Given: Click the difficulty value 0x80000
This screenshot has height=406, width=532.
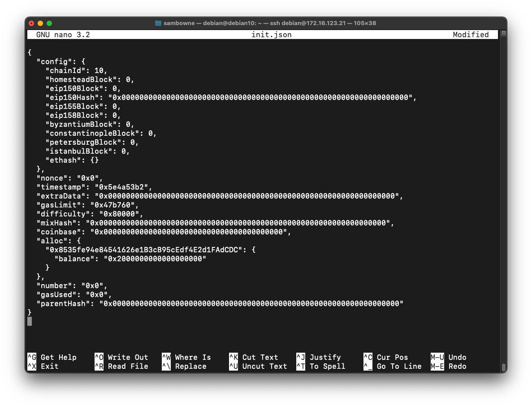Looking at the screenshot, I should click(119, 214).
